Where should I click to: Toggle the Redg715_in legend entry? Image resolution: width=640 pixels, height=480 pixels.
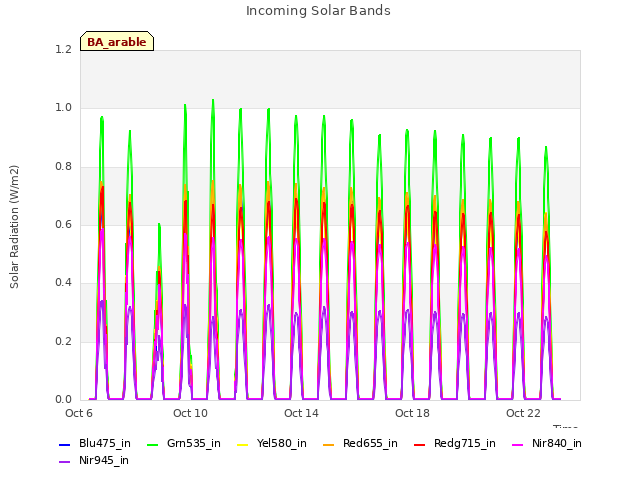[455, 443]
